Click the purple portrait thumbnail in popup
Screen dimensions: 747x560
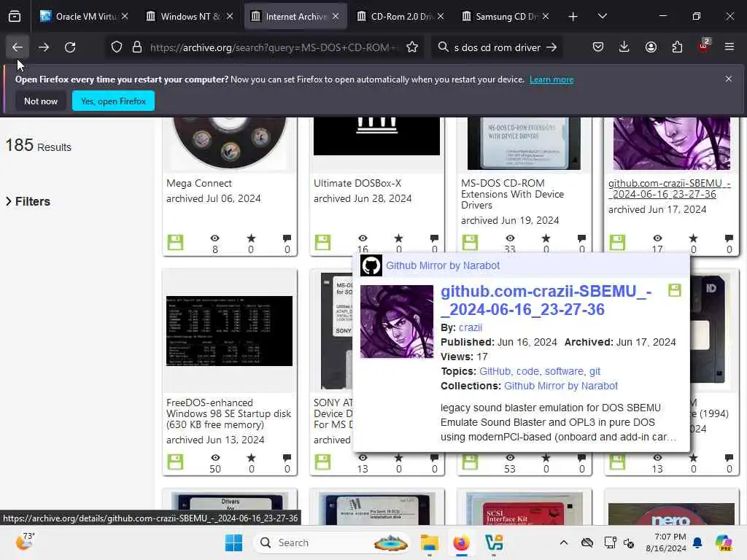tap(396, 322)
